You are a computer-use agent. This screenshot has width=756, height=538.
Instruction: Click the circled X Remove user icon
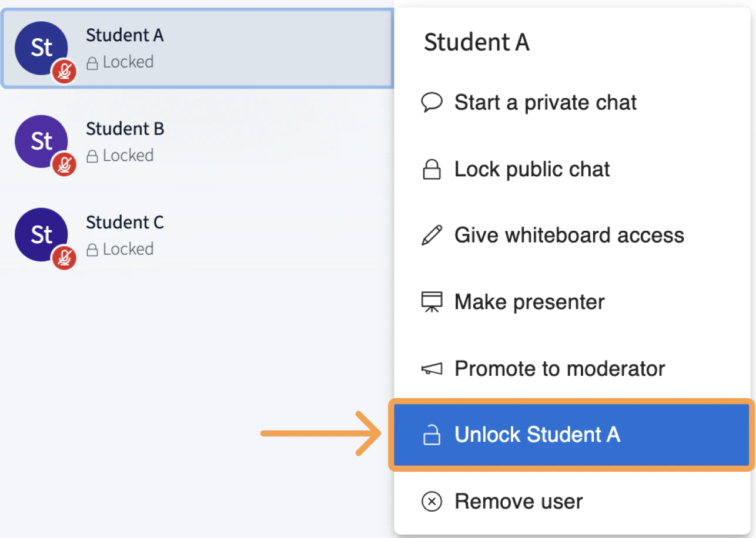pyautogui.click(x=432, y=502)
